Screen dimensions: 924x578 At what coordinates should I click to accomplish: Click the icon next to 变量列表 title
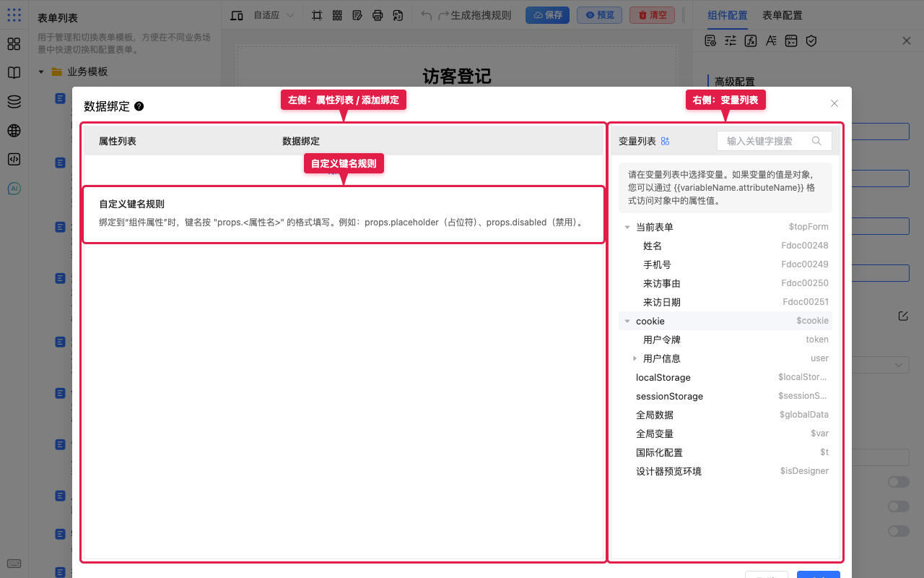(666, 141)
